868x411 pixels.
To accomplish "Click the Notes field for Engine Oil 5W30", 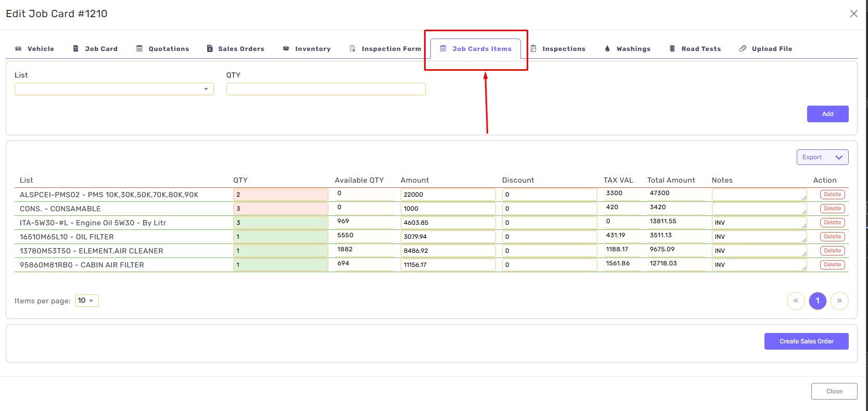I will 759,223.
